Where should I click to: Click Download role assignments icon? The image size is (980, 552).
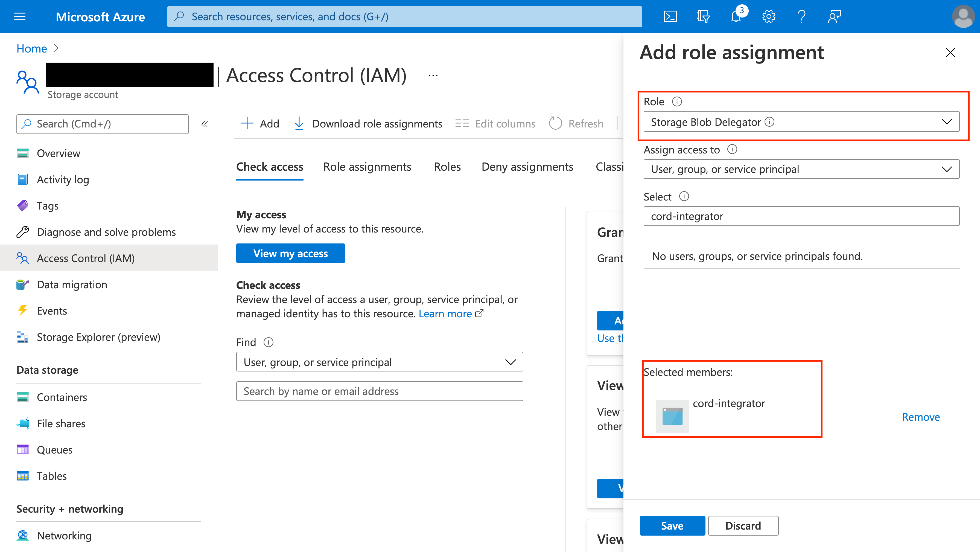pyautogui.click(x=299, y=123)
